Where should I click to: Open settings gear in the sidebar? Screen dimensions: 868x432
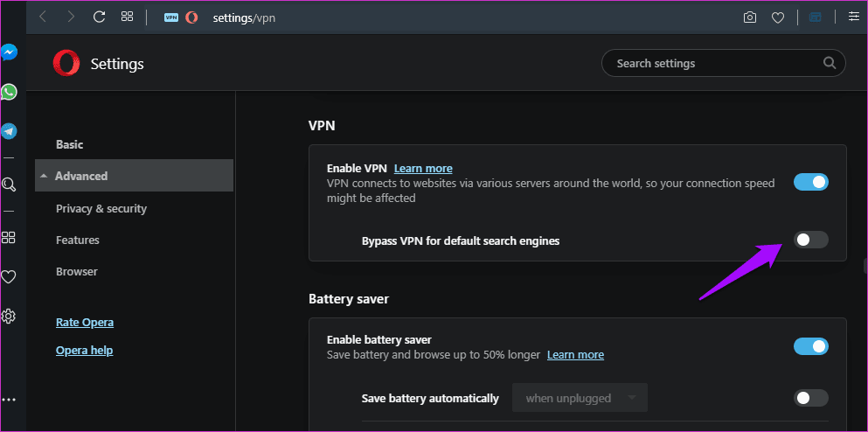coord(8,317)
